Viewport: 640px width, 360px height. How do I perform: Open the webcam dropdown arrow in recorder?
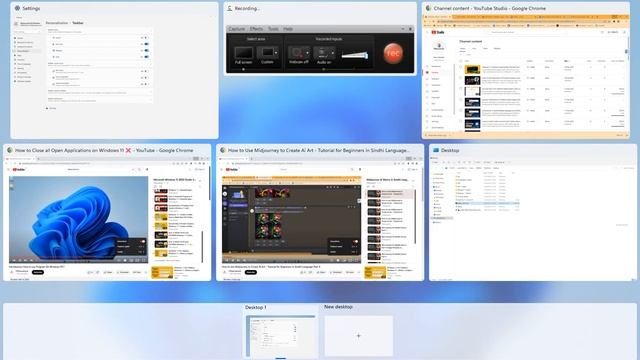[307, 53]
